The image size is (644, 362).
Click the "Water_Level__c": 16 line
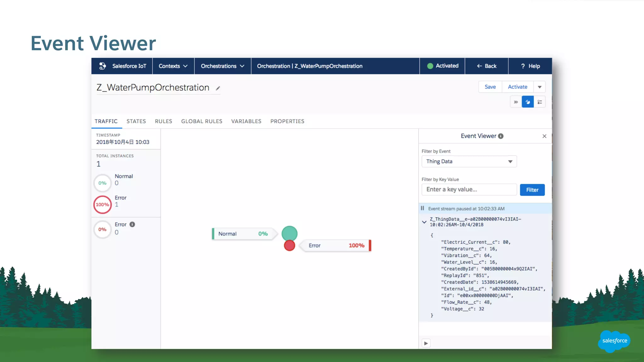(469, 262)
